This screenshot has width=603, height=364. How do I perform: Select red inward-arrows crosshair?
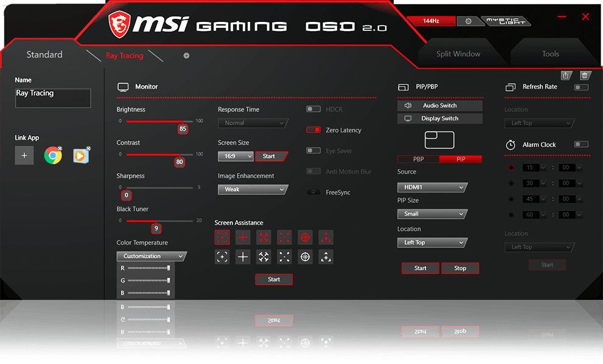263,237
